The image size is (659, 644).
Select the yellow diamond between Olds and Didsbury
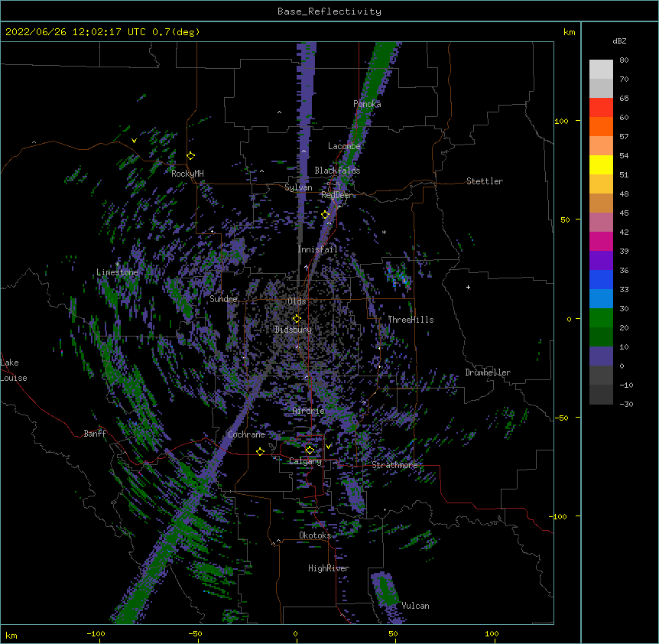[297, 318]
